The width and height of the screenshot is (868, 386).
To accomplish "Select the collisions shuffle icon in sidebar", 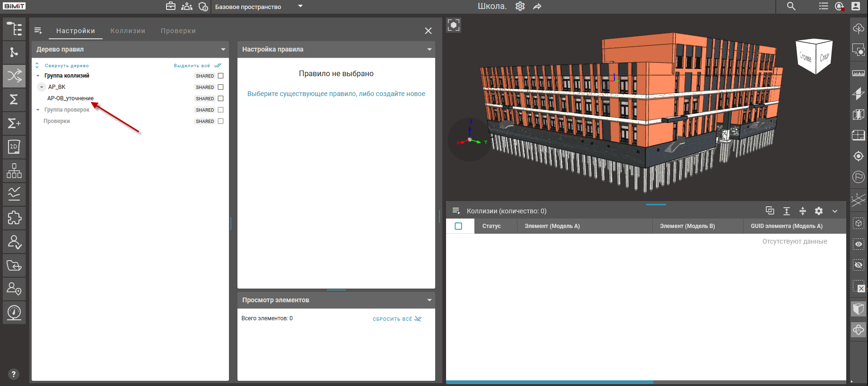I will click(14, 76).
